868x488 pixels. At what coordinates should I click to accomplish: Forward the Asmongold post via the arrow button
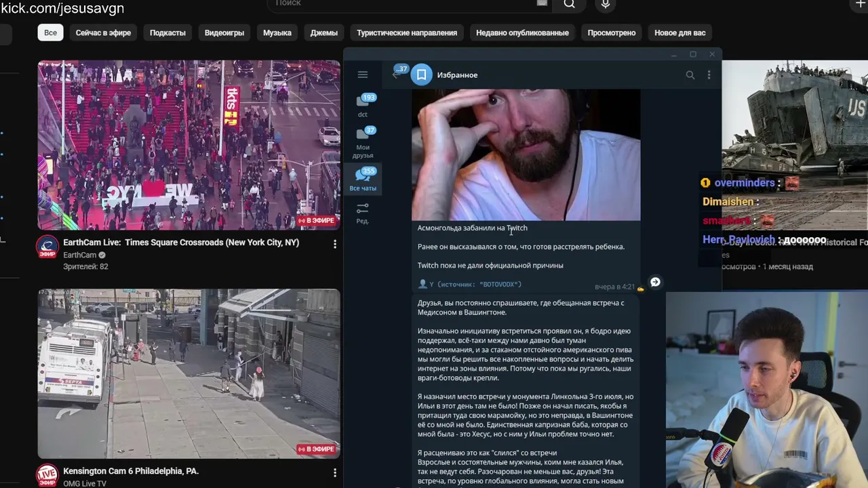(x=655, y=282)
